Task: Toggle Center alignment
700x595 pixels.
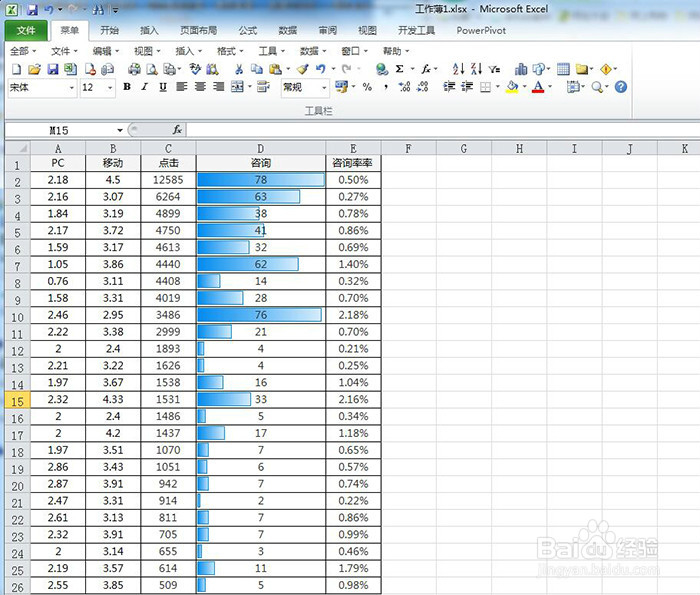Action: coord(200,87)
